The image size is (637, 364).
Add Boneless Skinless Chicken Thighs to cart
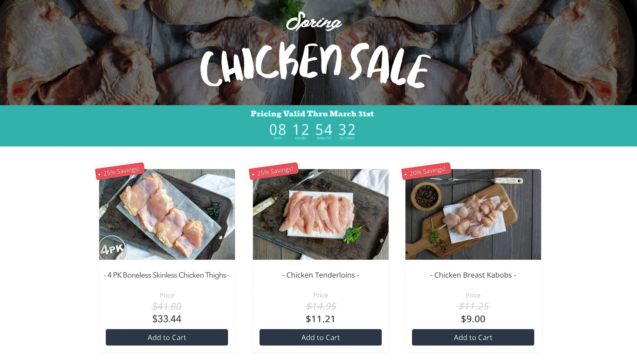coord(167,337)
